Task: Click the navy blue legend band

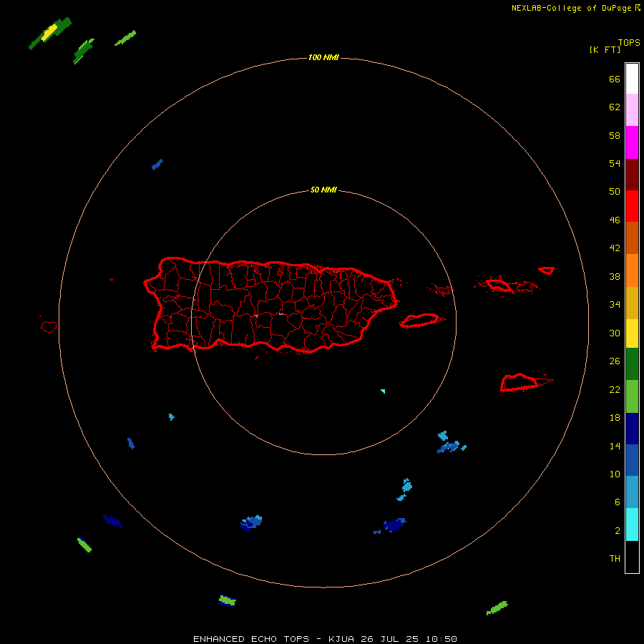Action: tap(632, 429)
